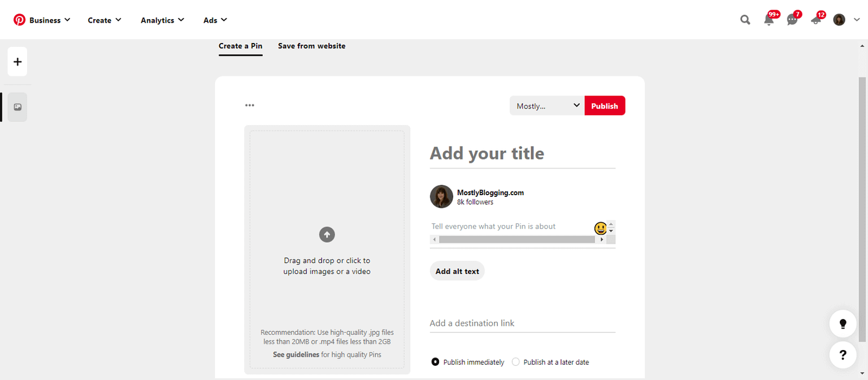Open Pin drafts via the image icon

[17, 107]
